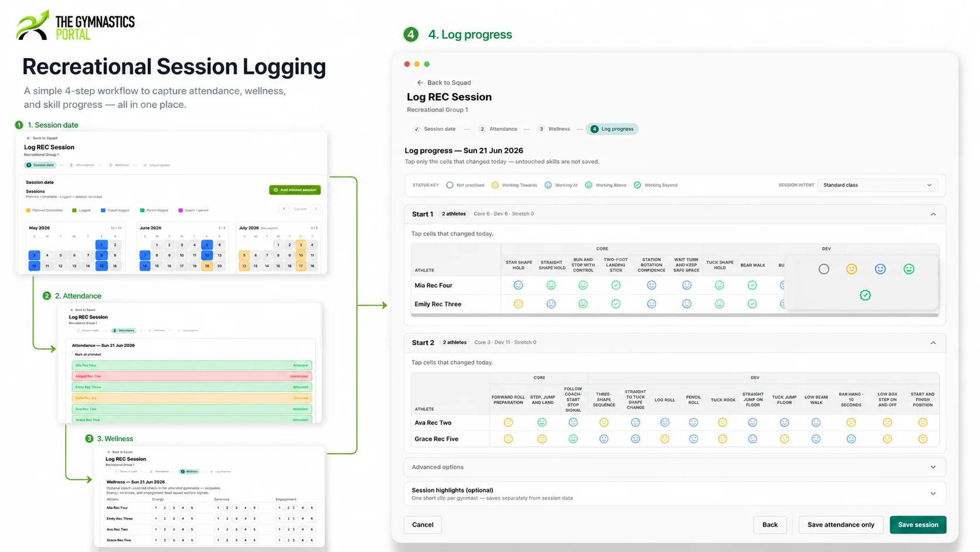Click Save attendance only

tap(841, 524)
